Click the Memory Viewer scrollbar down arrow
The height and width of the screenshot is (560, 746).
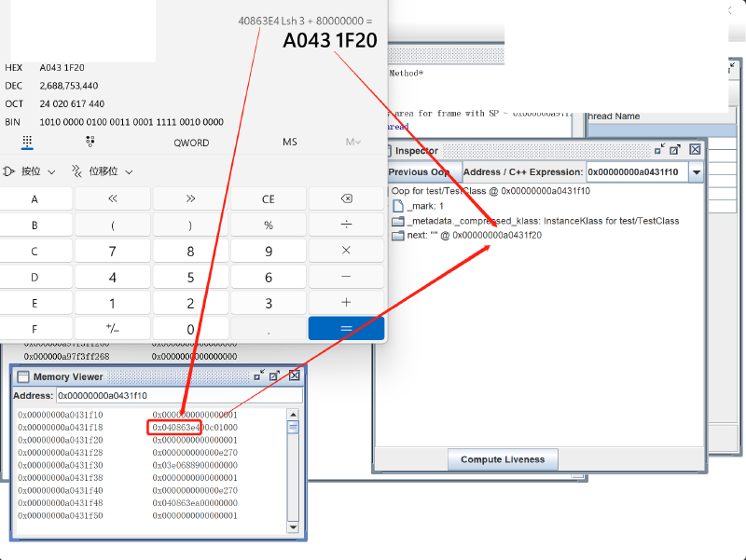[x=293, y=528]
